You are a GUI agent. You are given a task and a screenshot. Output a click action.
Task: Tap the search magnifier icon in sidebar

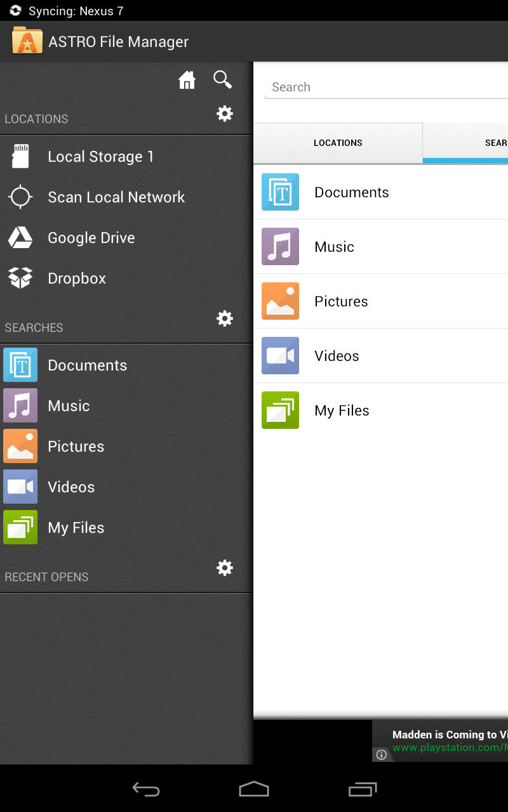[x=222, y=79]
